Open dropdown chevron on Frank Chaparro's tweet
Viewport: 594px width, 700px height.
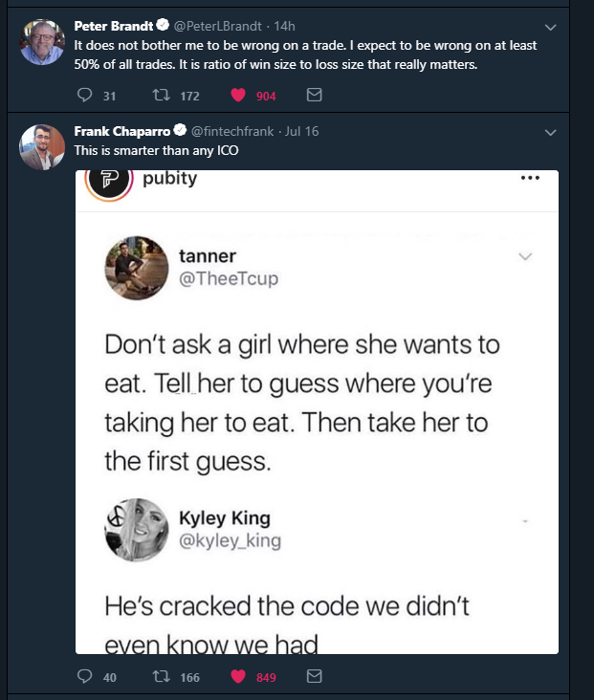point(550,131)
